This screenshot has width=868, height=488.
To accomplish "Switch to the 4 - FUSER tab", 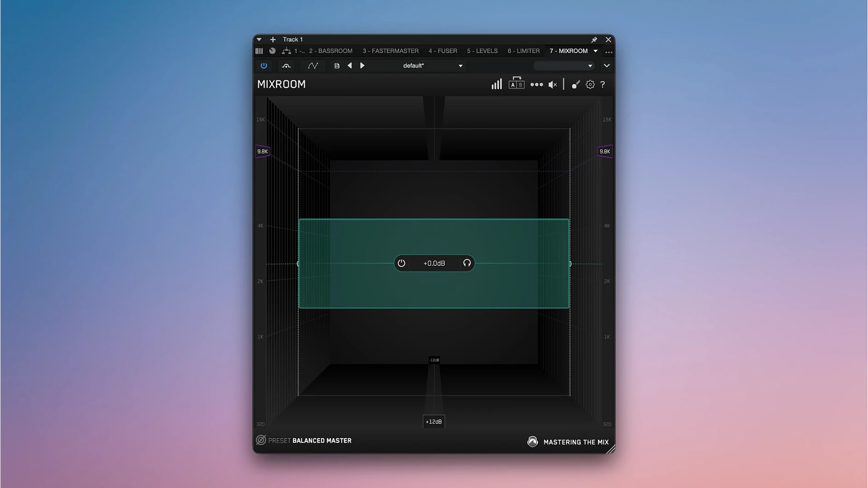I will (x=443, y=51).
